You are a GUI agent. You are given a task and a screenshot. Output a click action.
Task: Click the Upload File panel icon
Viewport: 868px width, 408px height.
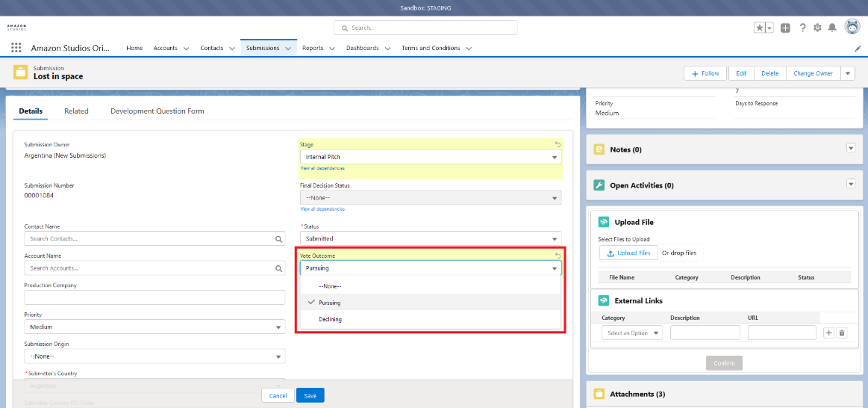604,222
